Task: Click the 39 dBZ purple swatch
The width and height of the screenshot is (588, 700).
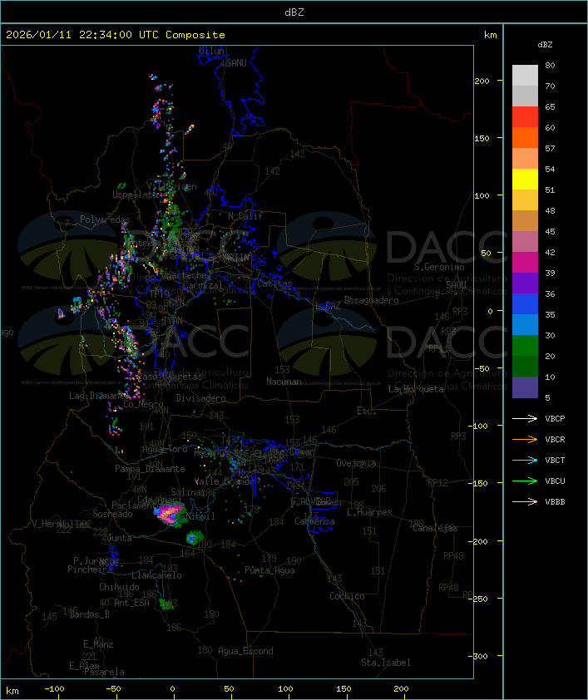Action: (525, 283)
